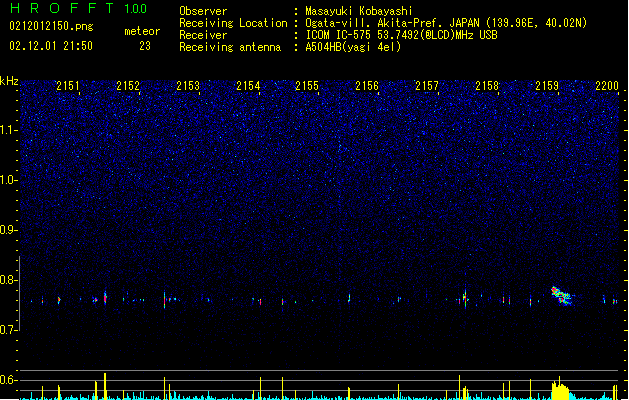Click the "meteor" count label
The height and width of the screenshot is (400, 629).
pyautogui.click(x=142, y=31)
